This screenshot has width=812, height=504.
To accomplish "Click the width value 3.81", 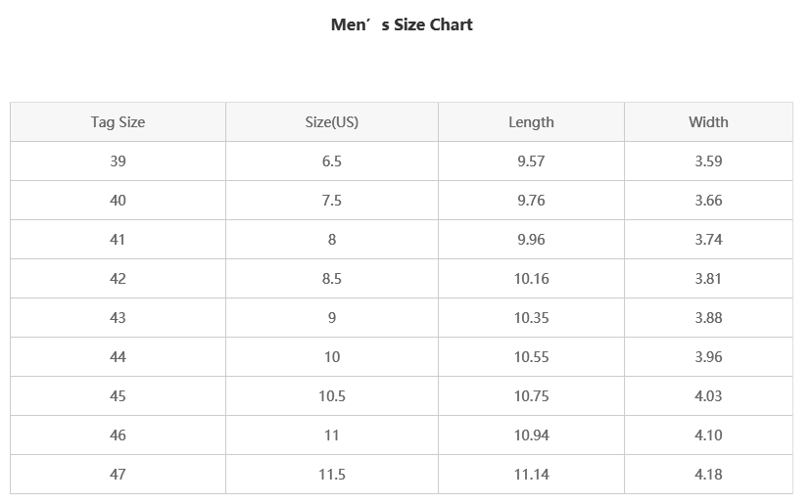I will pos(708,279).
